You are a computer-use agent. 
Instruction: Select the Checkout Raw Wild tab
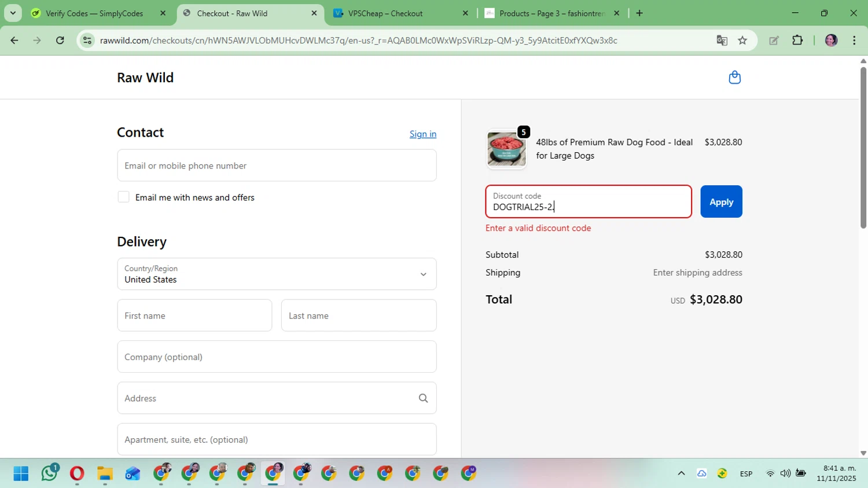tap(250, 13)
